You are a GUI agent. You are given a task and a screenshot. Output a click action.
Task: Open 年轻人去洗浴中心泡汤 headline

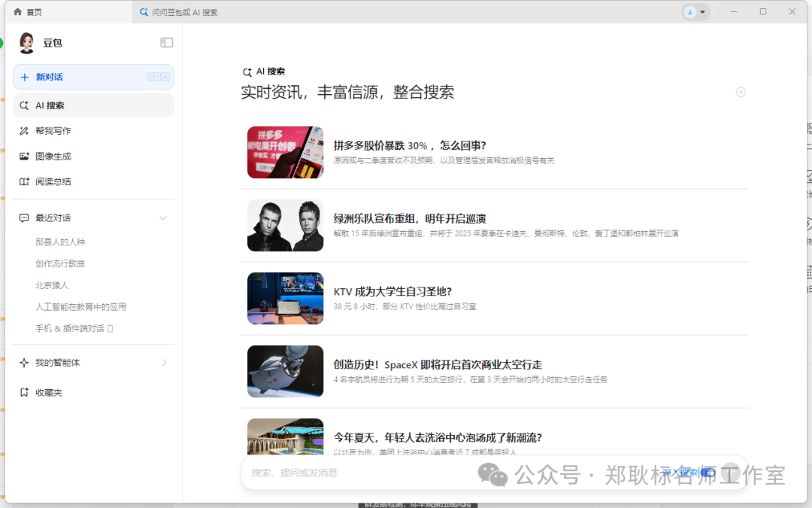438,437
